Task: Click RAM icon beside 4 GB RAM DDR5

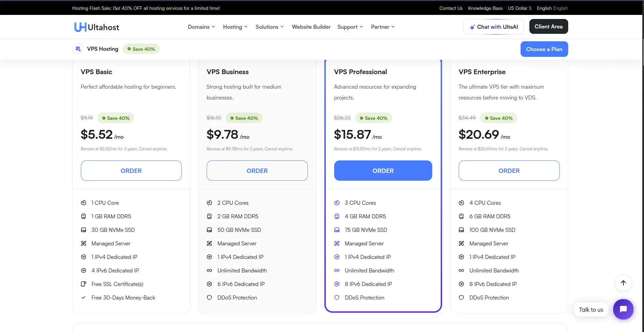Action: pos(337,216)
